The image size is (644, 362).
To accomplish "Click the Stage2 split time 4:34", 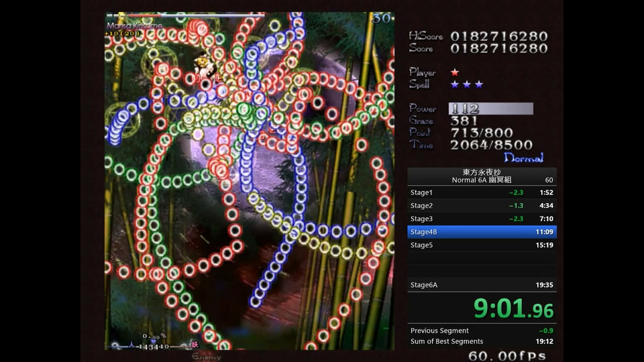I will (546, 206).
